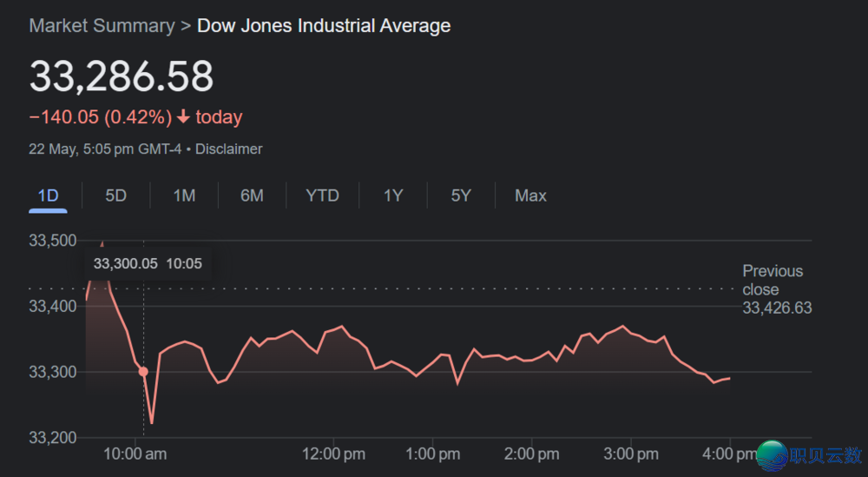Click the Previous close 33,426.63 label

776,289
